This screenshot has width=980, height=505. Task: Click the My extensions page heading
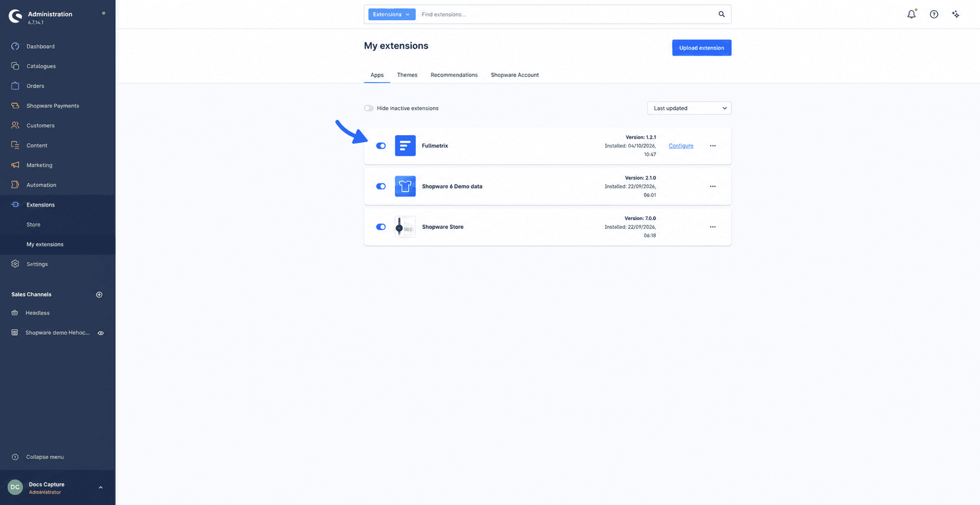pos(396,46)
